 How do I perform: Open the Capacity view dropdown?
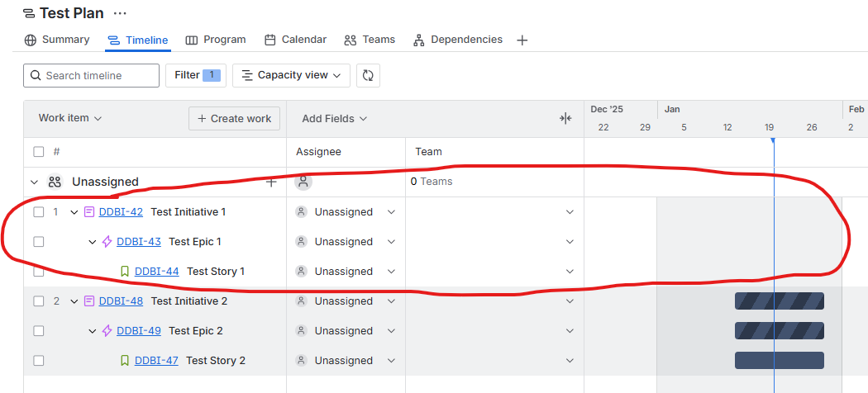click(291, 75)
